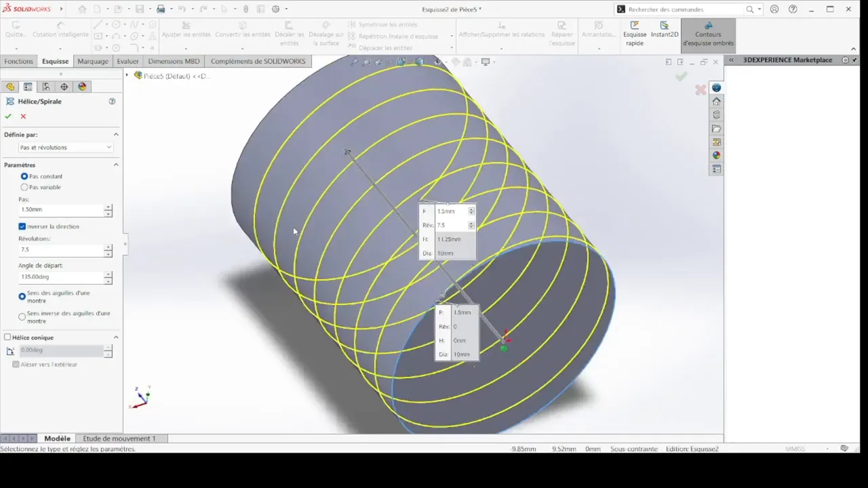Click the Save icon in top toolbar
The width and height of the screenshot is (868, 488).
coord(140,9)
